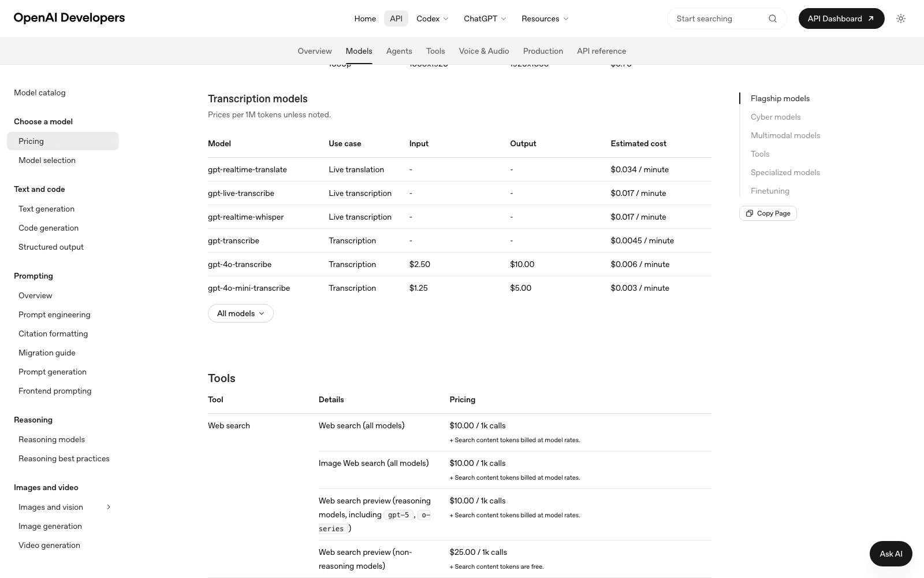The width and height of the screenshot is (924, 578).
Task: Jump to Finetuning section
Action: pos(770,191)
